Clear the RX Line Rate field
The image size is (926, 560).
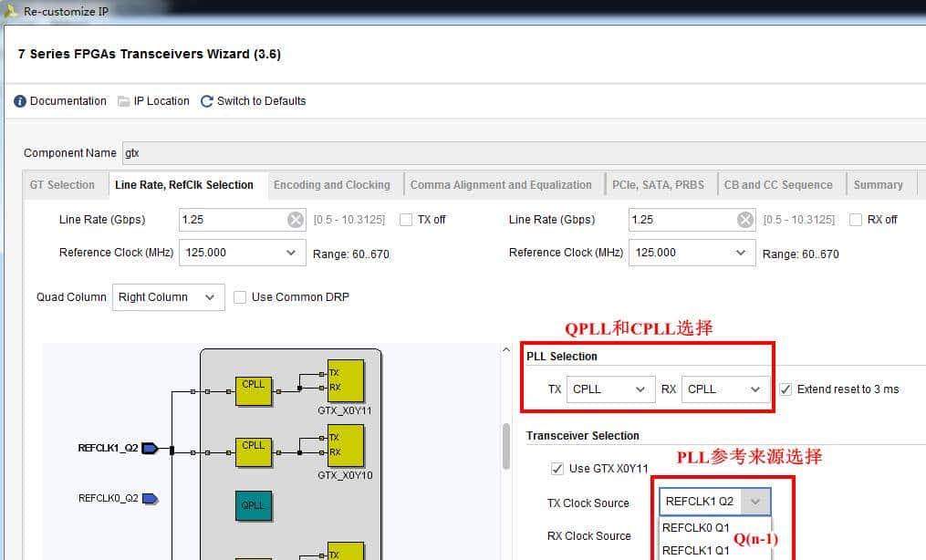tap(745, 220)
